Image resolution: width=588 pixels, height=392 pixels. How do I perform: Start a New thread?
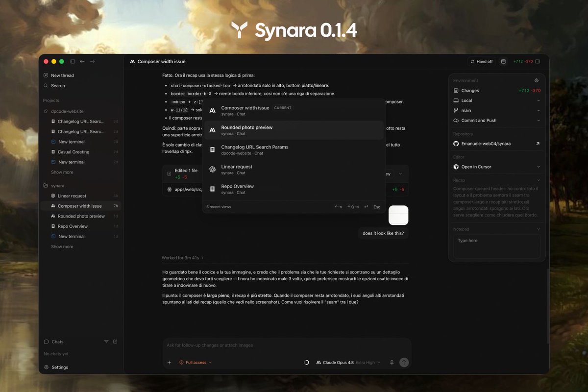62,75
